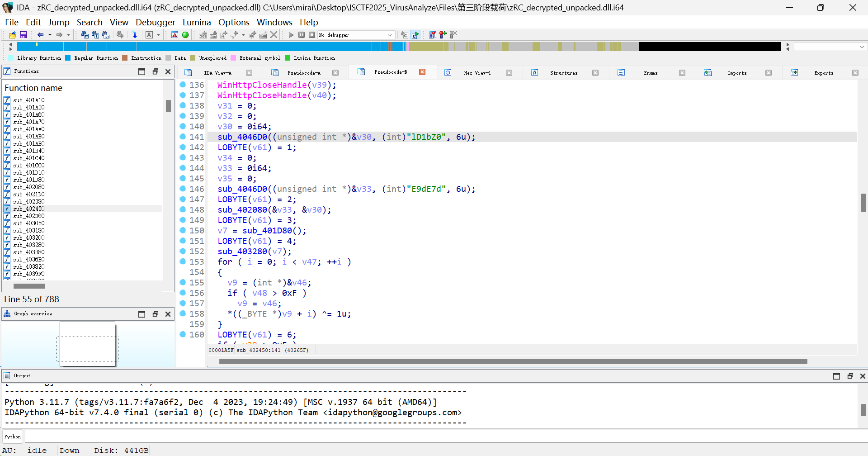This screenshot has width=868, height=456.
Task: Click the pseudocode horizontal scrollbar
Action: coord(513,361)
